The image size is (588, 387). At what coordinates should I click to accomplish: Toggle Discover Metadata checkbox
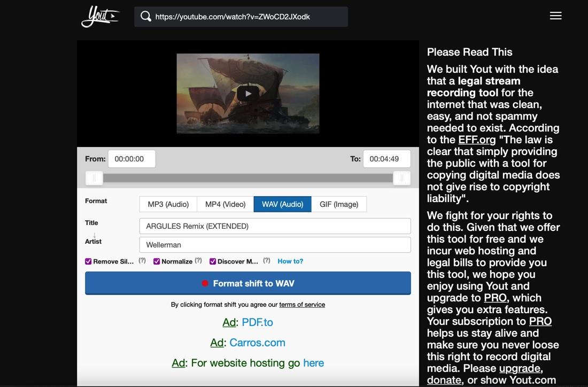tap(213, 261)
